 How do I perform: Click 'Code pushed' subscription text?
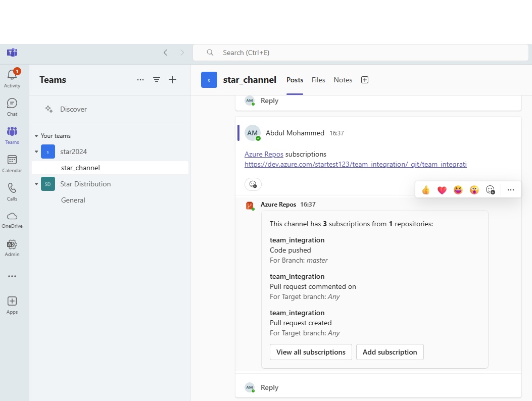(291, 250)
